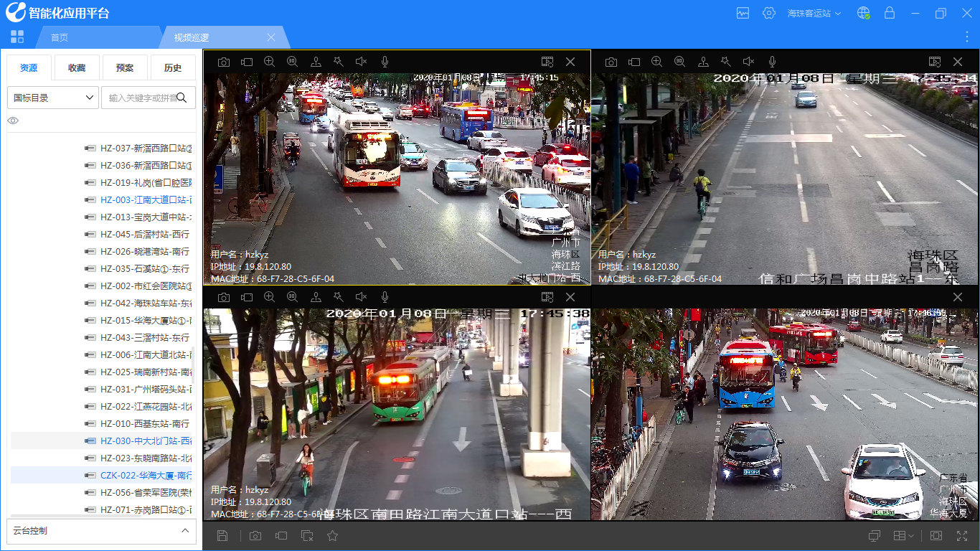This screenshot has width=980, height=551.
Task: Collapse the 云台控制 panel
Action: [x=184, y=531]
